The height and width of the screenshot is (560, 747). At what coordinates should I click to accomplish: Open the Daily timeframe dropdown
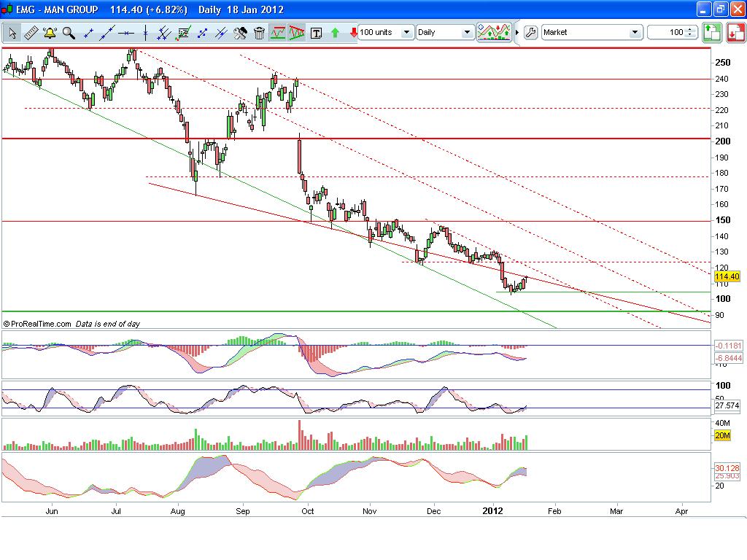click(x=445, y=32)
